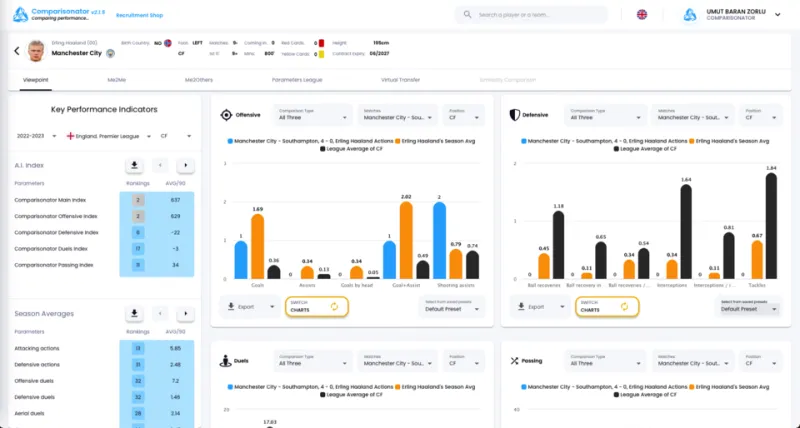Toggle orange Season Avg legend in Offensive chart
800x428 pixels.
pyautogui.click(x=435, y=141)
